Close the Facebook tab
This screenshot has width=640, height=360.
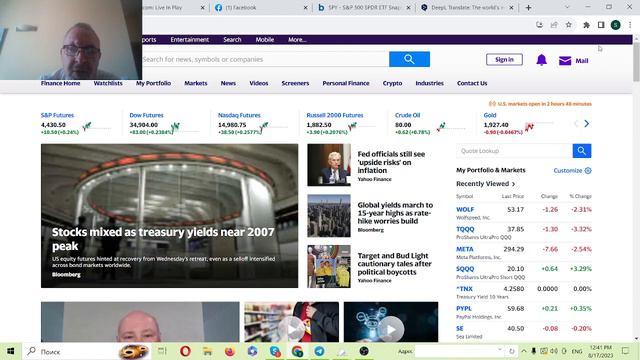305,8
